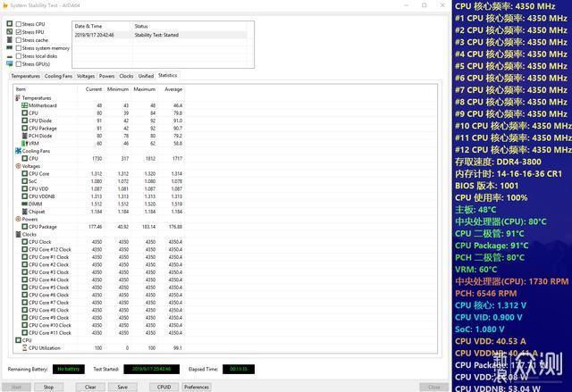Click the Item column header
The height and width of the screenshot is (392, 572).
point(46,89)
